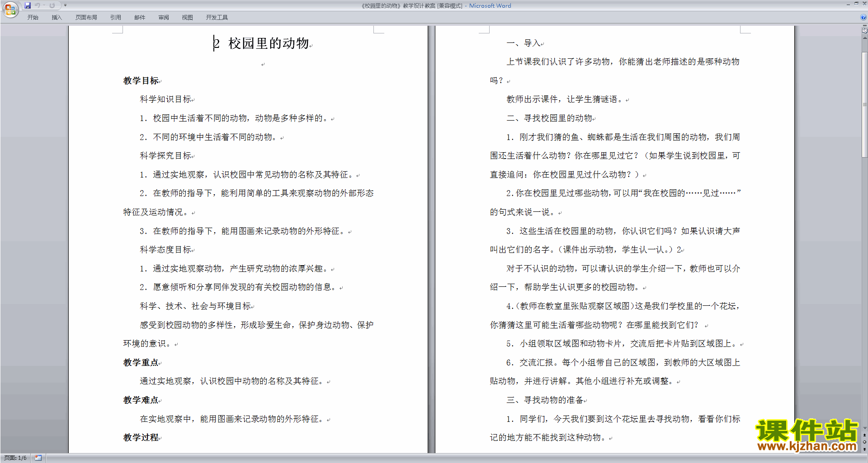
Task: Click the vertical scrollbar down arrow
Action: (864, 428)
